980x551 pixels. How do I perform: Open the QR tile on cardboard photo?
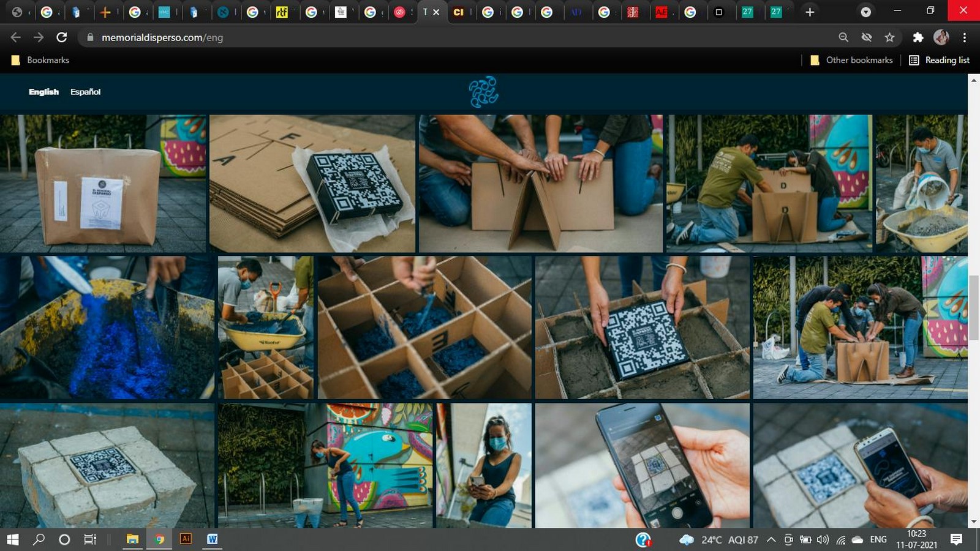pos(312,184)
